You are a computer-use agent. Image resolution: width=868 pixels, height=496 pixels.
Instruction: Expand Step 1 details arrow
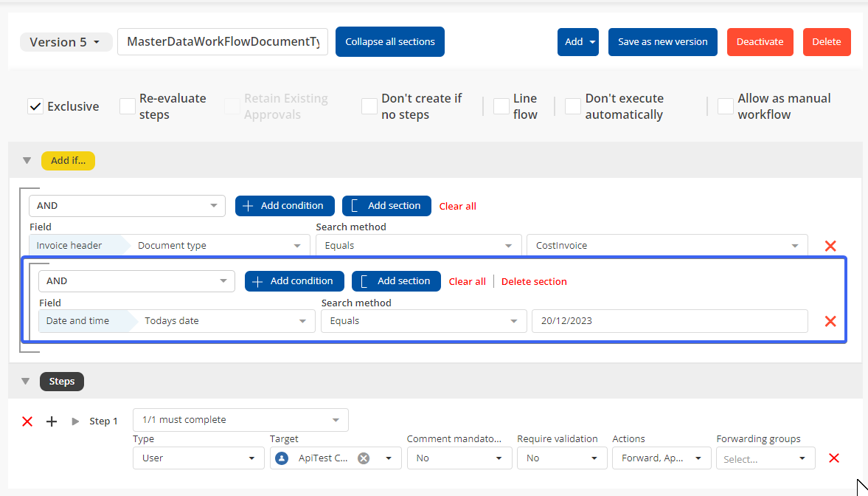point(75,421)
